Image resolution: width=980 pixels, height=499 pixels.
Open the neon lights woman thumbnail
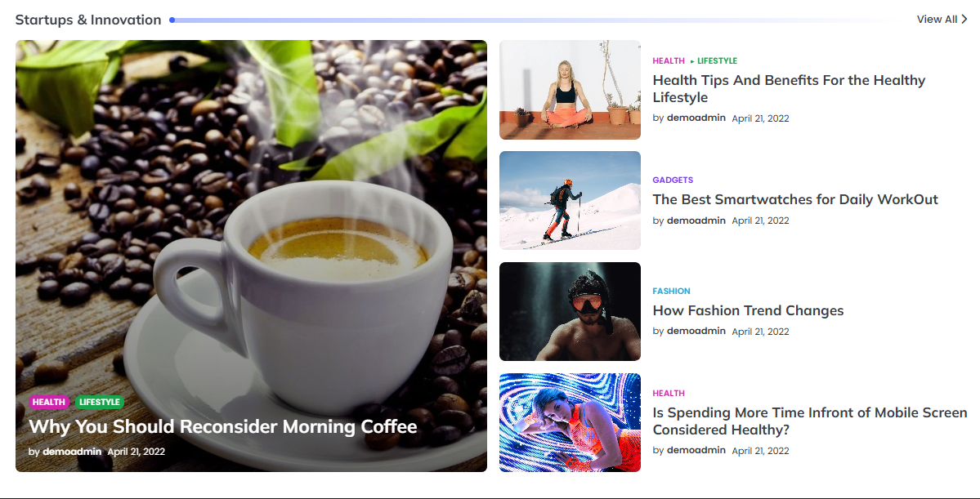coord(570,422)
